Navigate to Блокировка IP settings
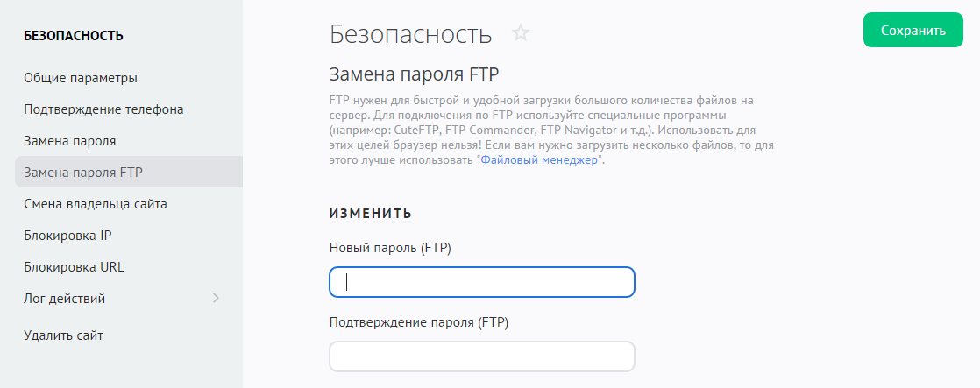The width and height of the screenshot is (980, 388). coord(67,236)
